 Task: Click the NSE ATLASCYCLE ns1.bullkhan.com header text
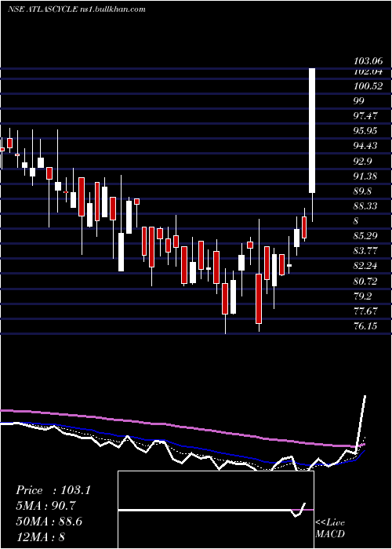pyautogui.click(x=76, y=9)
